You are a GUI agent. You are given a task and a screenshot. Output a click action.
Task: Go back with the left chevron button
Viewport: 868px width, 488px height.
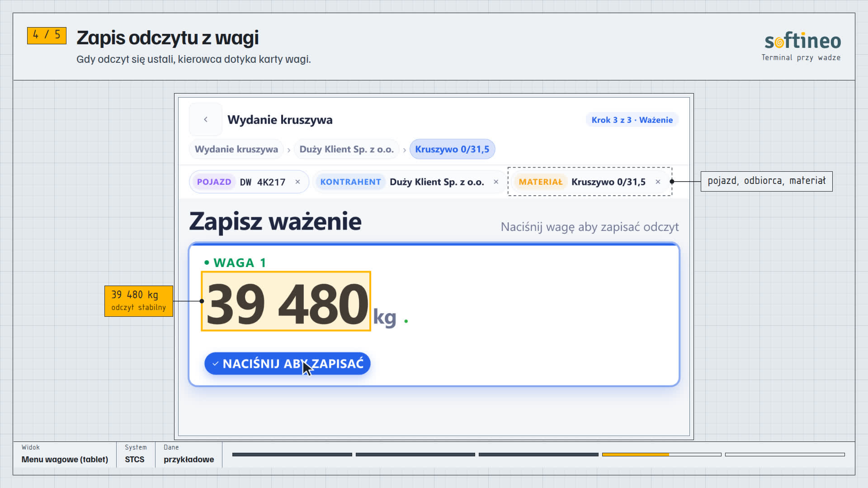pos(206,119)
